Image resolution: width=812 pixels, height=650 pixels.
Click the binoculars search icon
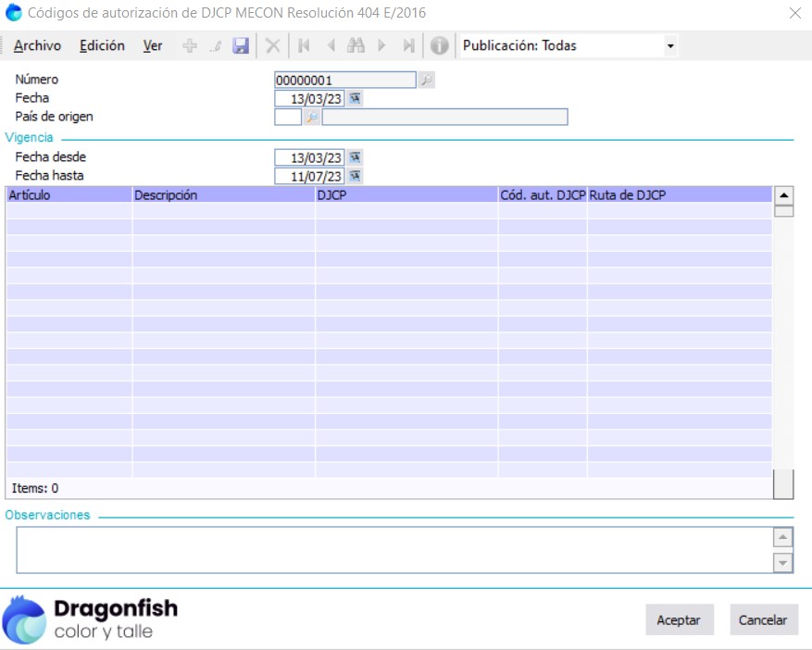click(356, 46)
